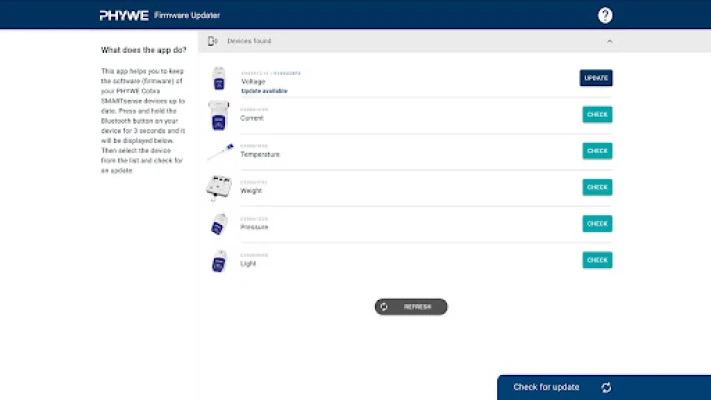Click the Voltage sensor device icon
Viewport: 711px width, 400px height.
coord(219,79)
